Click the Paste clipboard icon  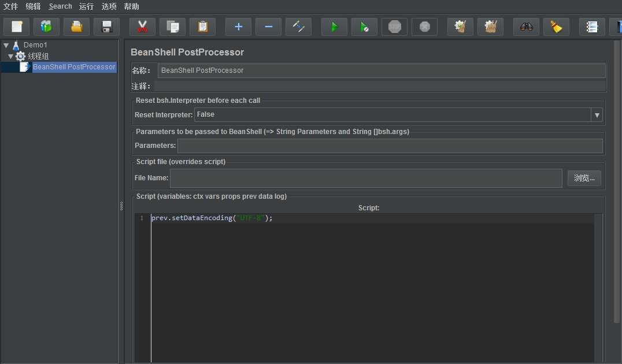203,27
